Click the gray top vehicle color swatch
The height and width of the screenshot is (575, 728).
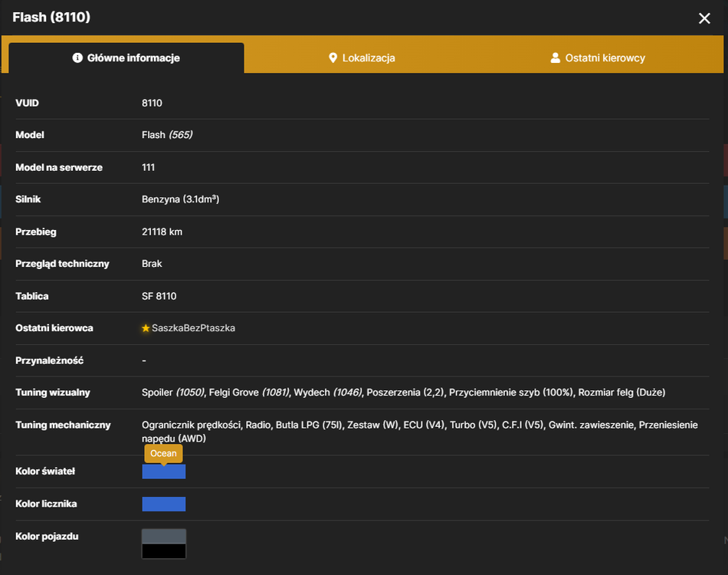point(164,537)
